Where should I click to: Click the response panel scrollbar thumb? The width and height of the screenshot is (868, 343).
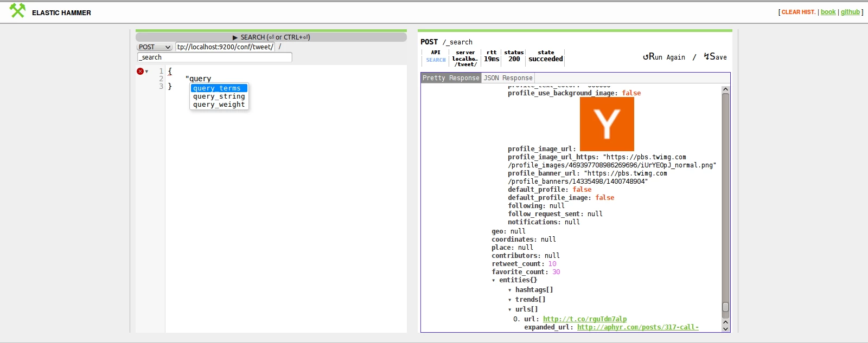pyautogui.click(x=726, y=307)
